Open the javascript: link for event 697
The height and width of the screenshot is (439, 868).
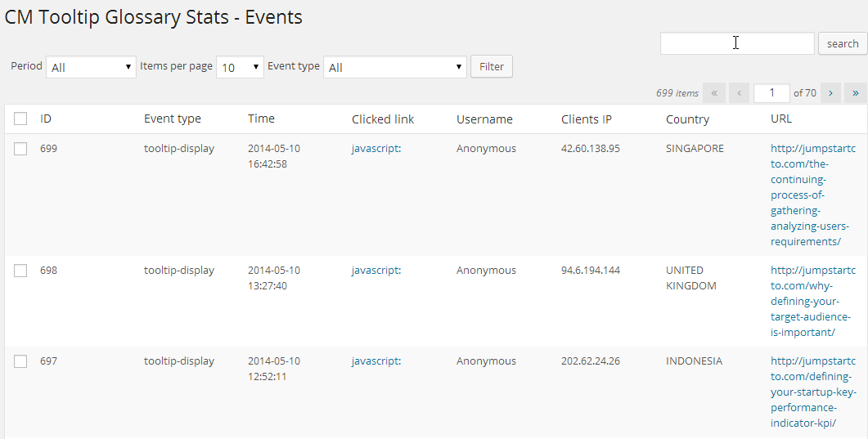click(376, 361)
